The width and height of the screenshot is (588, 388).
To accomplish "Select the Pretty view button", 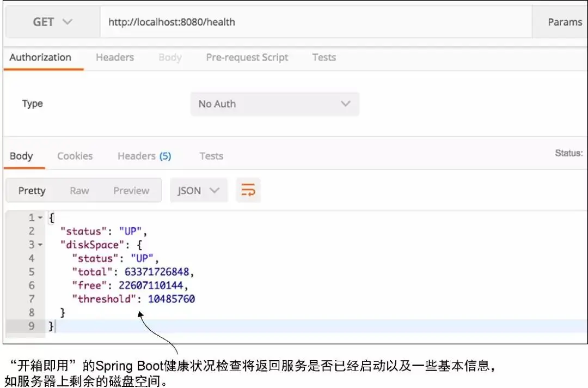I will (32, 191).
